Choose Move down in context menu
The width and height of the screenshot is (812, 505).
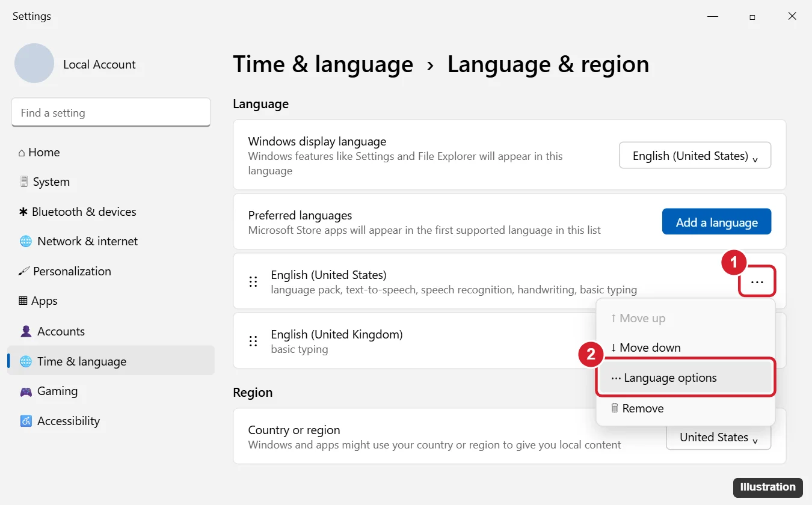pos(686,347)
